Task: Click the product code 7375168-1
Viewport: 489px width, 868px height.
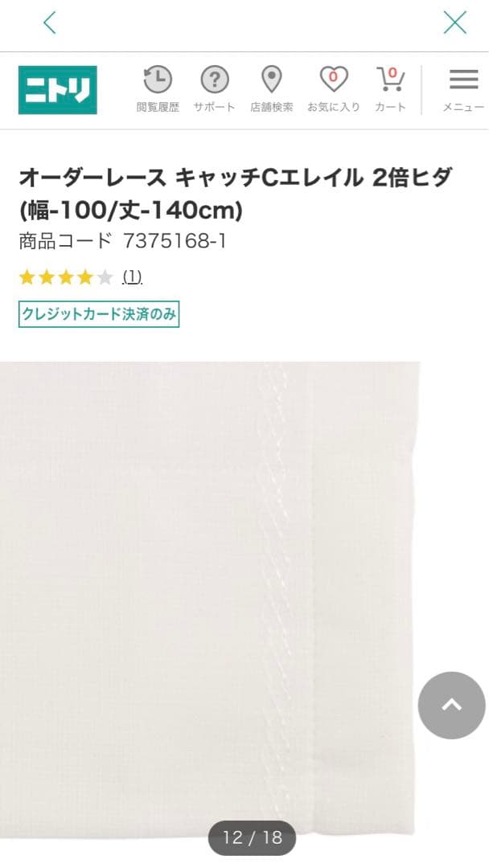Action: click(x=175, y=241)
